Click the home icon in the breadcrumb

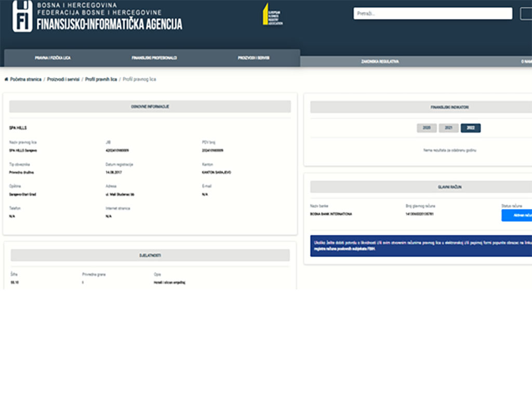(6, 80)
